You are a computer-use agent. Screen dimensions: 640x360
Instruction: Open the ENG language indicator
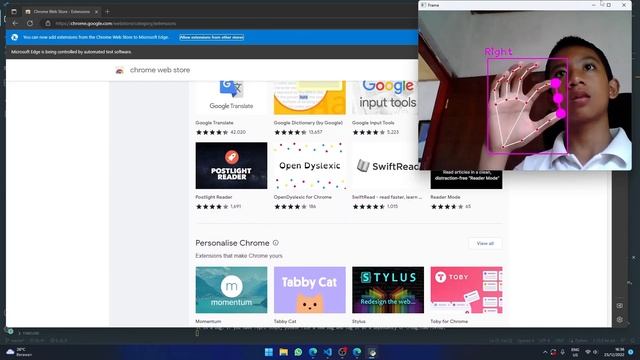point(575,352)
